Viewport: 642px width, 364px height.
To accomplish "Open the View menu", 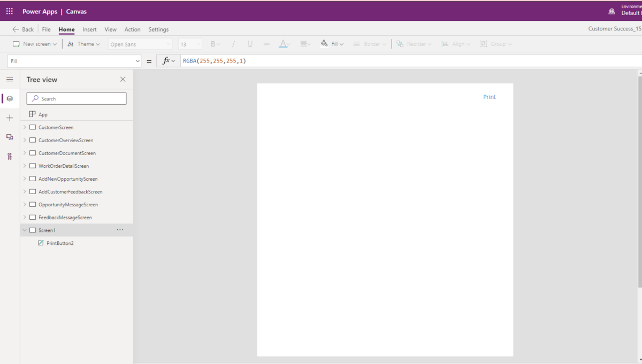I will (110, 29).
